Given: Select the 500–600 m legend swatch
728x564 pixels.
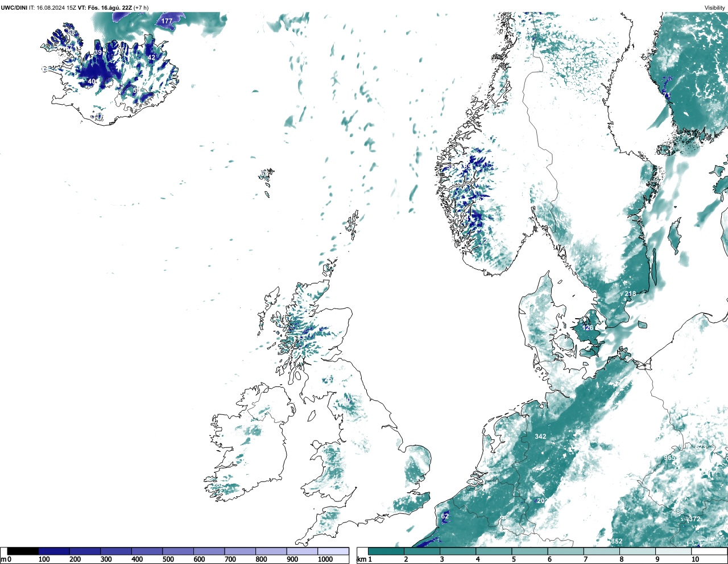Looking at the screenshot, I should [x=178, y=551].
